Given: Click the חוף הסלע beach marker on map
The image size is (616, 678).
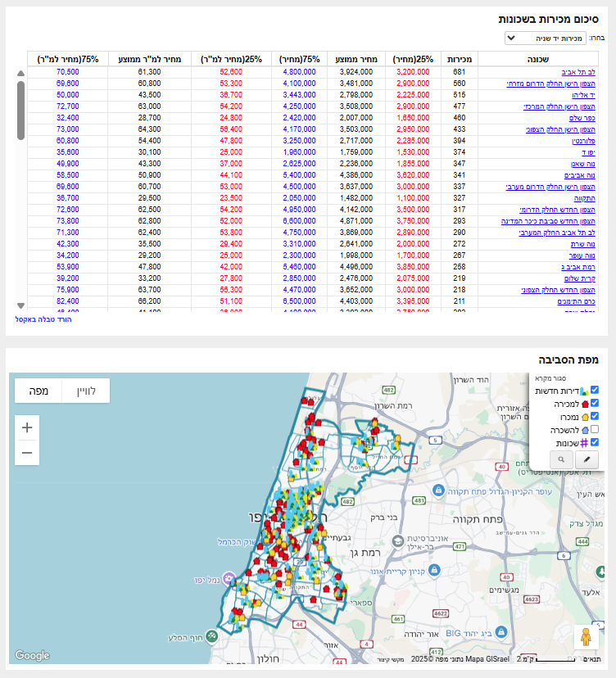Looking at the screenshot, I should [211, 635].
